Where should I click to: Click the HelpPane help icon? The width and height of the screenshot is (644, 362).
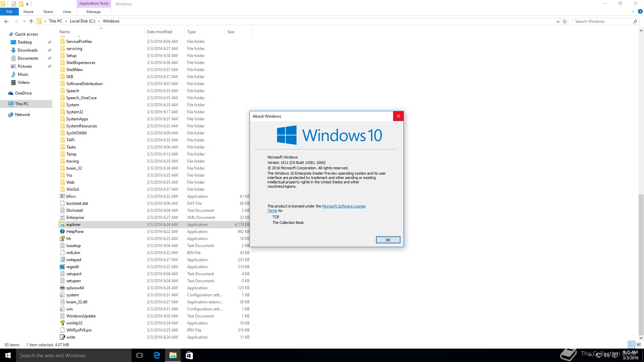(x=62, y=232)
